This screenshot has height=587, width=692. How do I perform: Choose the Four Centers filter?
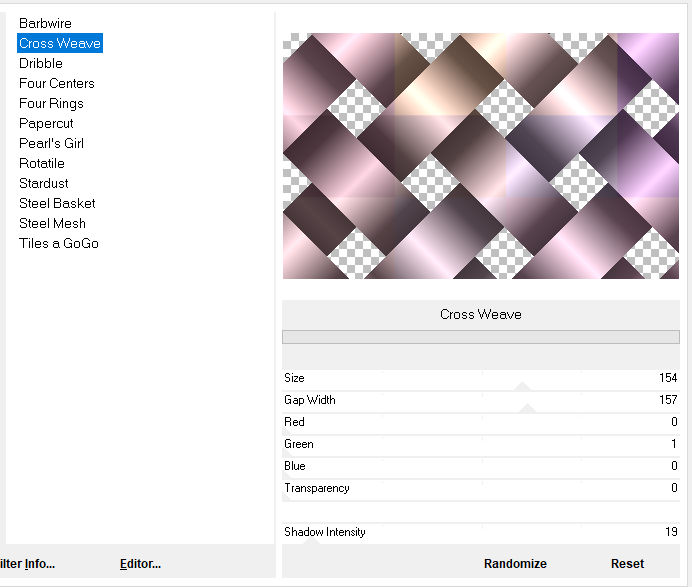(x=57, y=83)
